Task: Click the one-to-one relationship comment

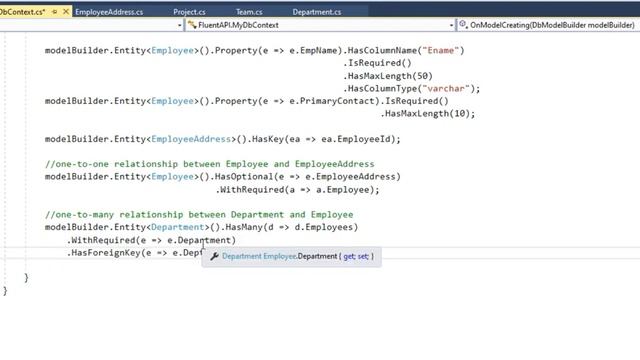Action: [210, 164]
